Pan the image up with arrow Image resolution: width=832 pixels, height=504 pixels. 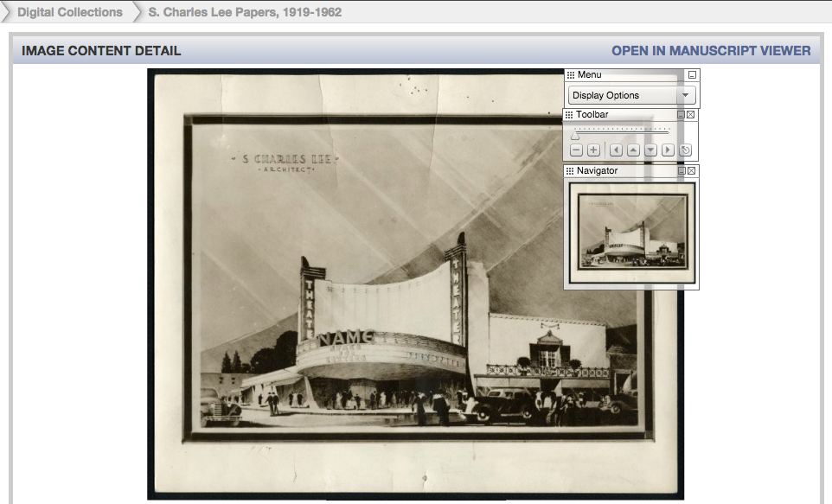click(x=633, y=150)
